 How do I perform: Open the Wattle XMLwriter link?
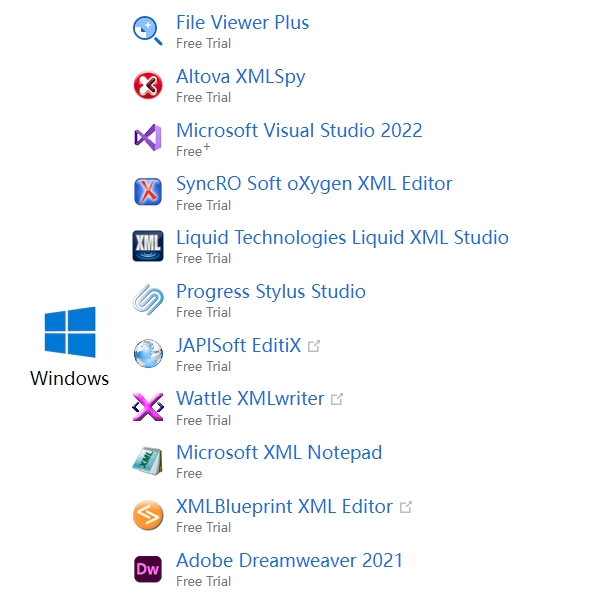pos(250,399)
